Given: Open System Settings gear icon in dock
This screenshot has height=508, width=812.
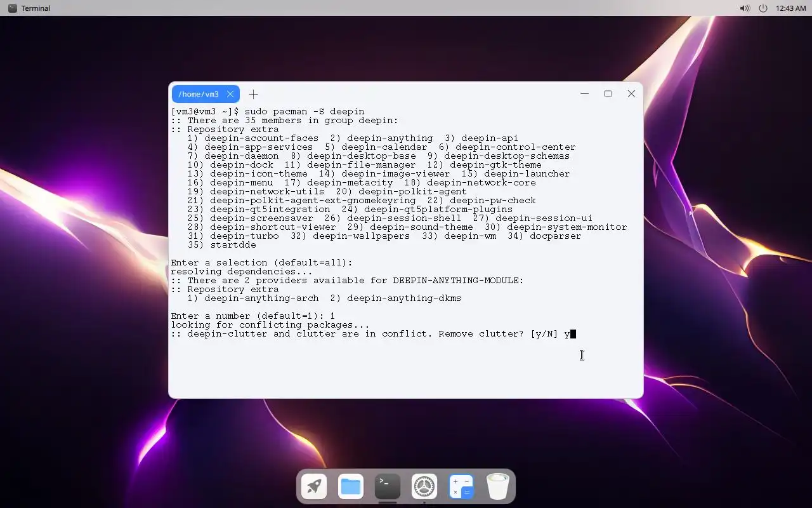Looking at the screenshot, I should (x=424, y=487).
